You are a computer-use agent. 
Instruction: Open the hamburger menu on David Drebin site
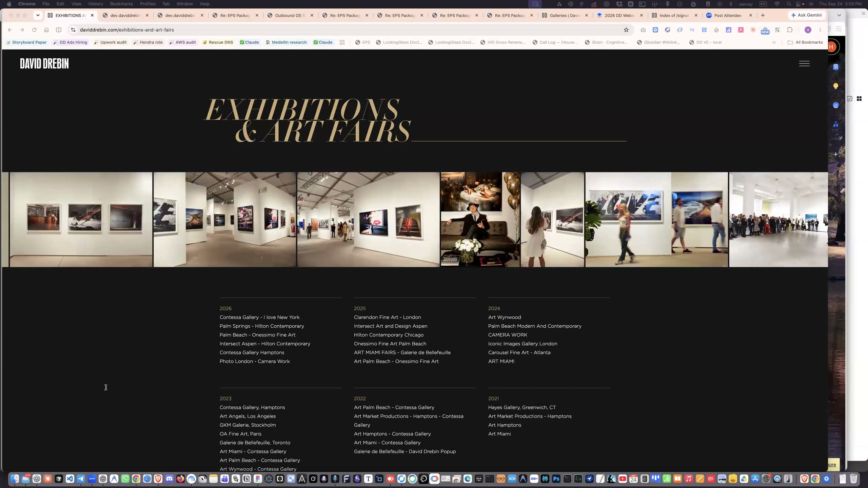coord(804,63)
